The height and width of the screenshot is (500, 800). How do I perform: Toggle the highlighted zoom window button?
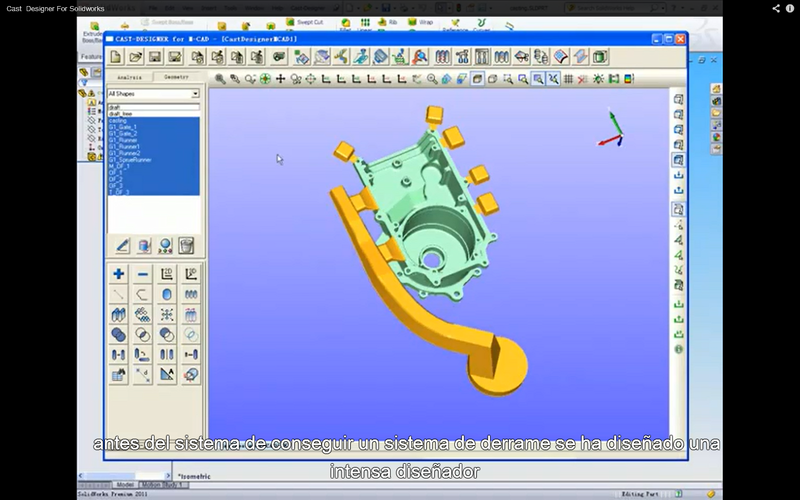pos(538,79)
